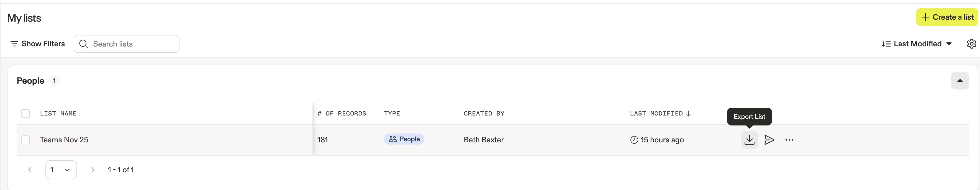Click the previous page arrow

point(30,170)
